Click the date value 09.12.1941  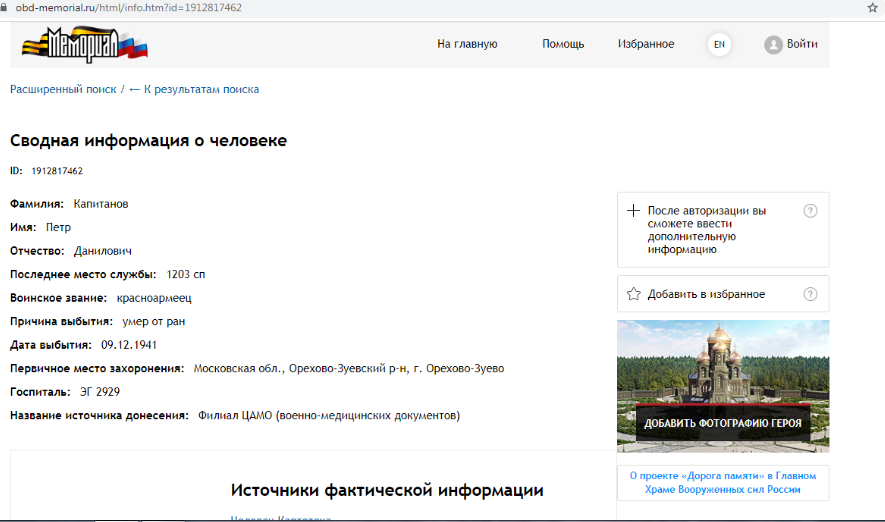[x=129, y=345]
